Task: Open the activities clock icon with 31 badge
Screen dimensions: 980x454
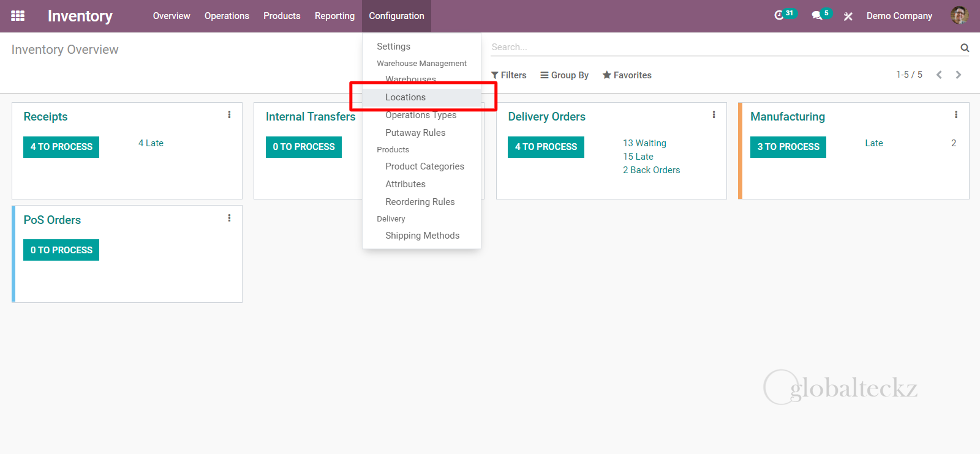Action: 785,15
